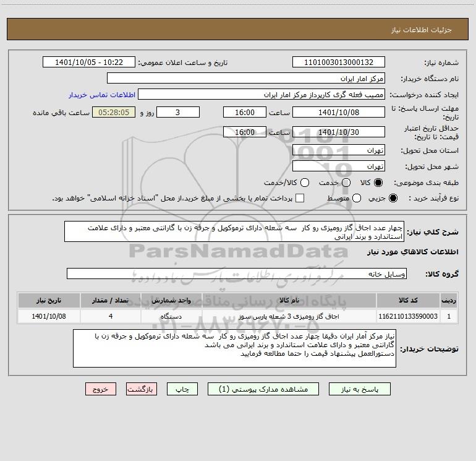The width and height of the screenshot is (476, 461).
Task: Click the price validity date 1401/10/30 field
Action: (339, 132)
